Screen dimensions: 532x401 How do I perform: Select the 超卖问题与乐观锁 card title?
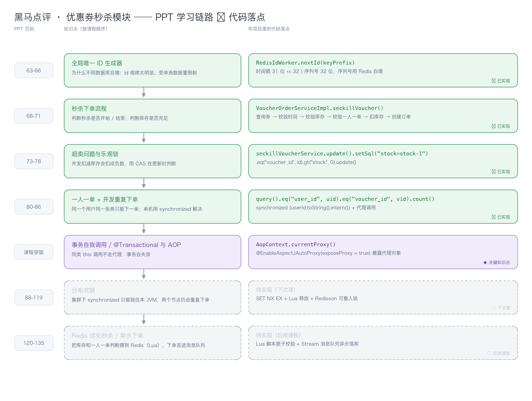(x=95, y=154)
